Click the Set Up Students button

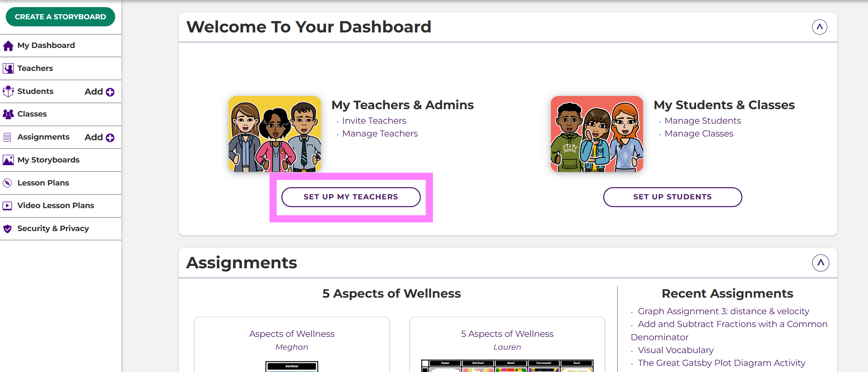click(672, 197)
